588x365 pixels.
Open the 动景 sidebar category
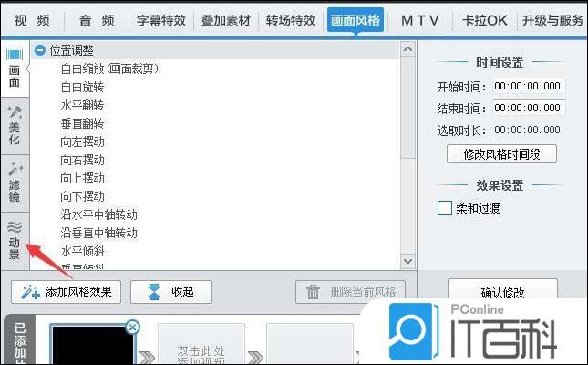click(15, 241)
